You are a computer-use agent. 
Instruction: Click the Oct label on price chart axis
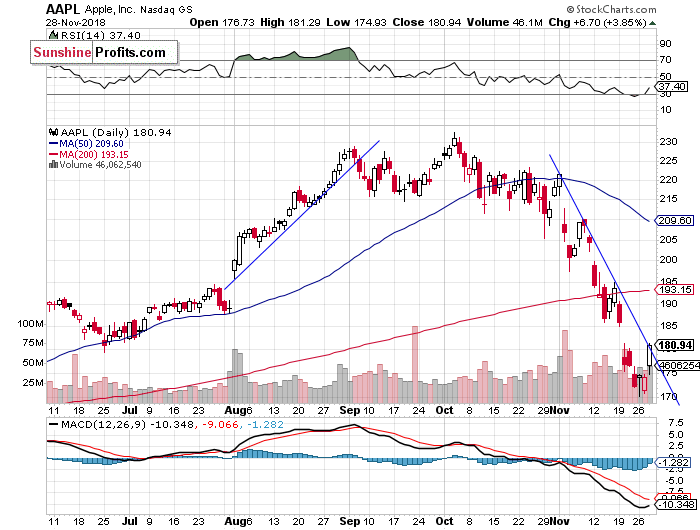tap(445, 410)
